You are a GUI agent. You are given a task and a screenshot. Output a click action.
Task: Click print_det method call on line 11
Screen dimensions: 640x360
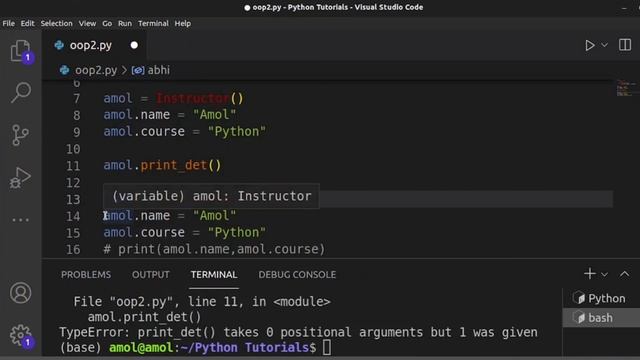tap(174, 165)
